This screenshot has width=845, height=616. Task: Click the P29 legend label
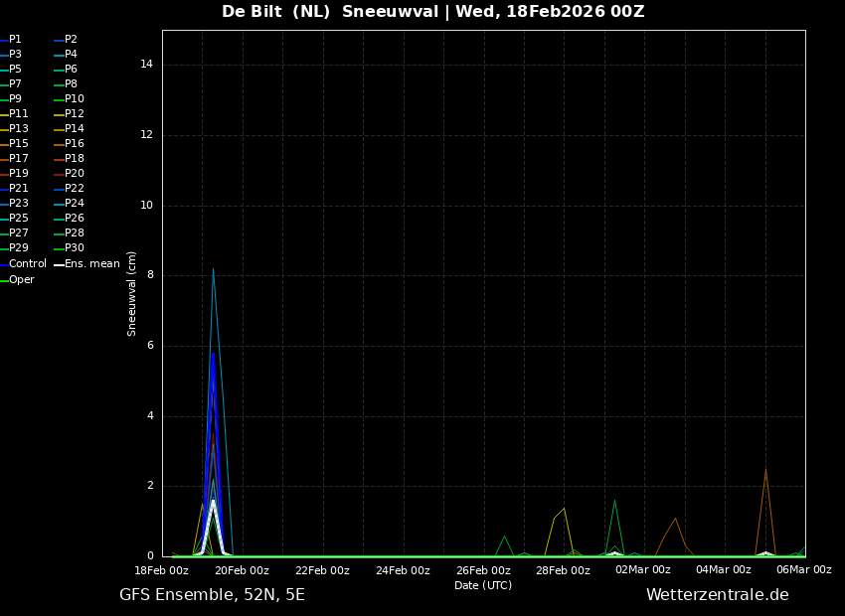tap(18, 247)
